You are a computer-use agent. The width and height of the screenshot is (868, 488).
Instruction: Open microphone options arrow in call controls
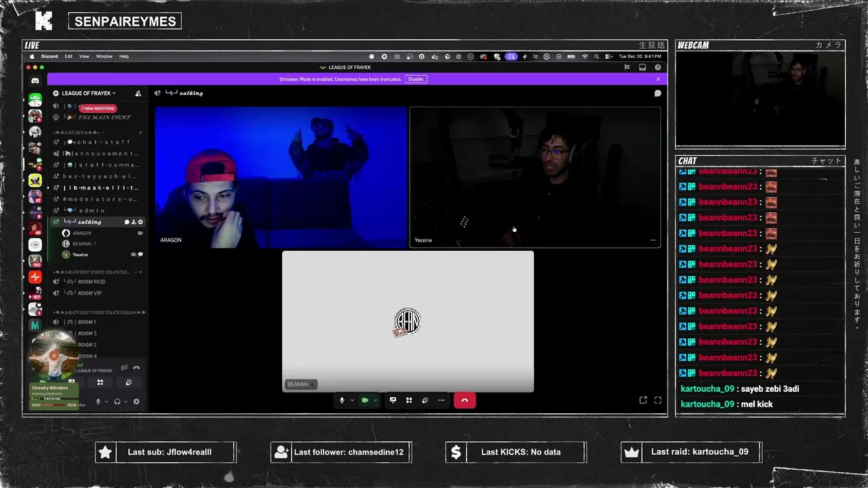(x=352, y=401)
